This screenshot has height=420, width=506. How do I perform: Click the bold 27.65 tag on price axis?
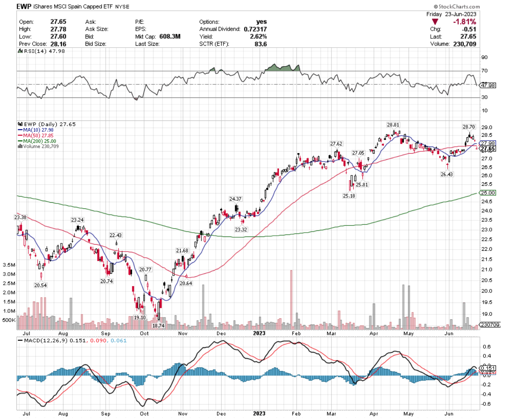coord(488,149)
